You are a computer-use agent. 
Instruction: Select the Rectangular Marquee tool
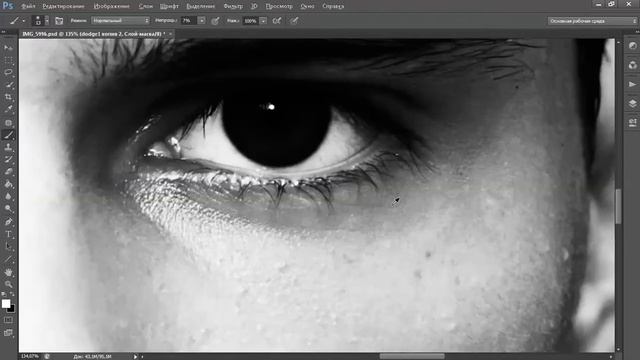point(8,60)
